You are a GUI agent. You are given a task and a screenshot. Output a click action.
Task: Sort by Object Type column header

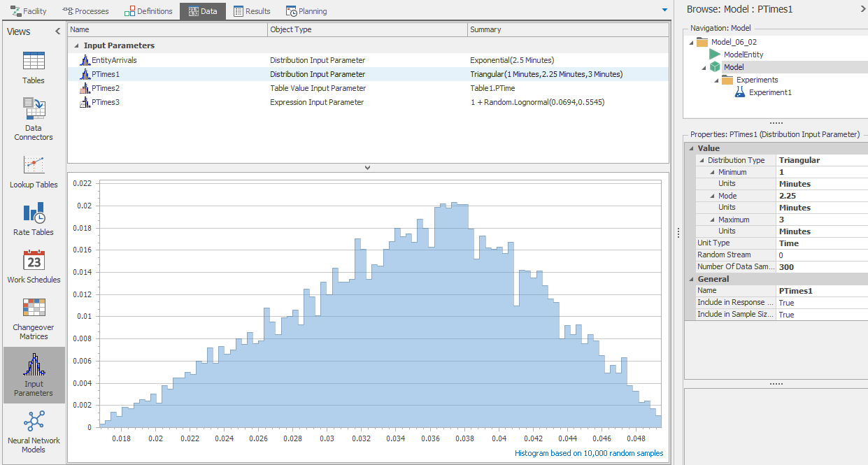(x=367, y=29)
